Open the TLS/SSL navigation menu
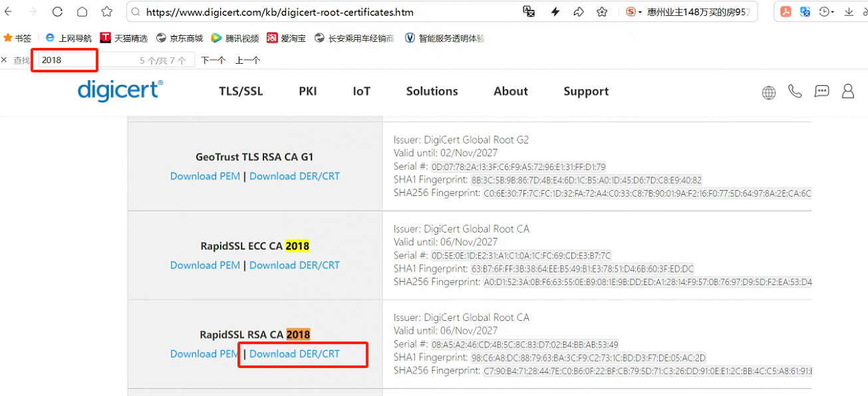Image resolution: width=868 pixels, height=396 pixels. pyautogui.click(x=241, y=92)
